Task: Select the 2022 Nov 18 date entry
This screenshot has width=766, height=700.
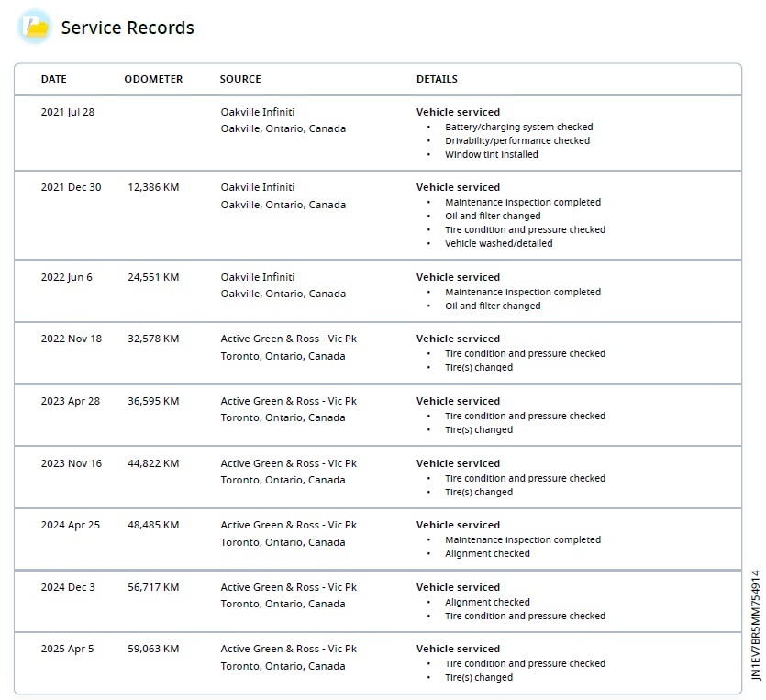Action: pos(72,339)
